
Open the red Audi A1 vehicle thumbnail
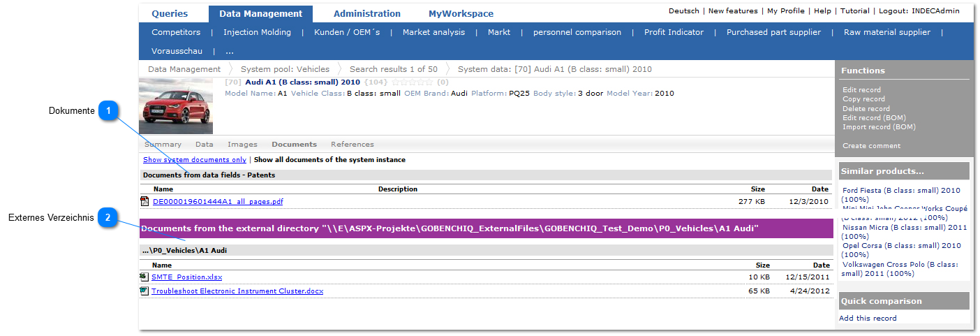[176, 106]
